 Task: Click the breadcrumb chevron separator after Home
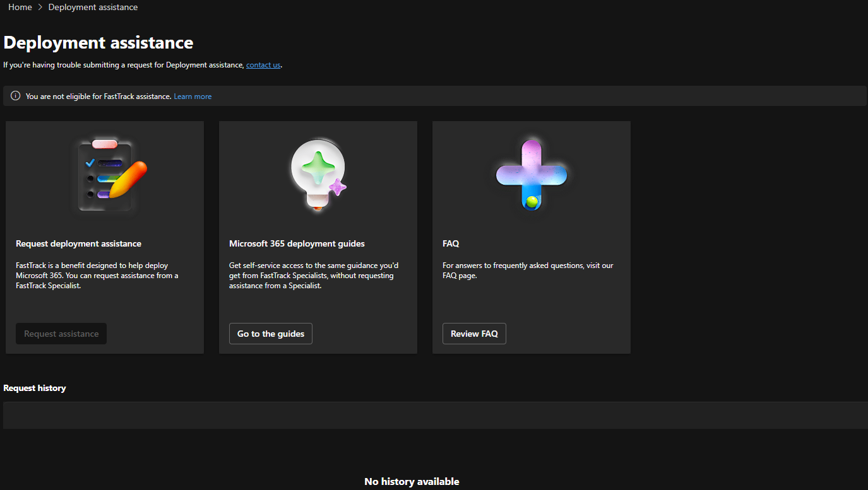(40, 8)
